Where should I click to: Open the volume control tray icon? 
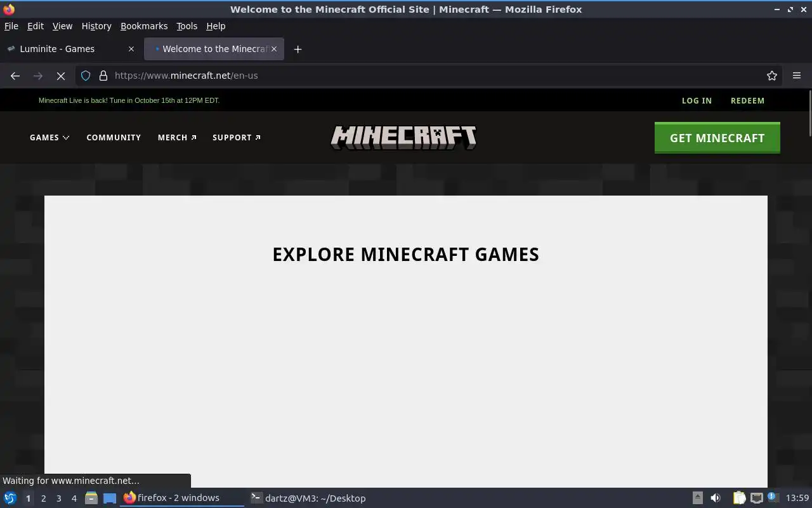click(716, 498)
